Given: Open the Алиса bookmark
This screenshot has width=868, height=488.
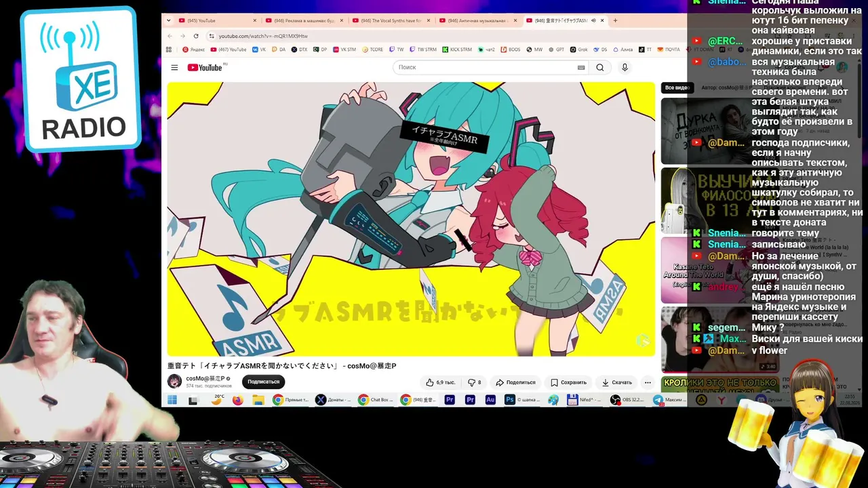Looking at the screenshot, I should (623, 49).
